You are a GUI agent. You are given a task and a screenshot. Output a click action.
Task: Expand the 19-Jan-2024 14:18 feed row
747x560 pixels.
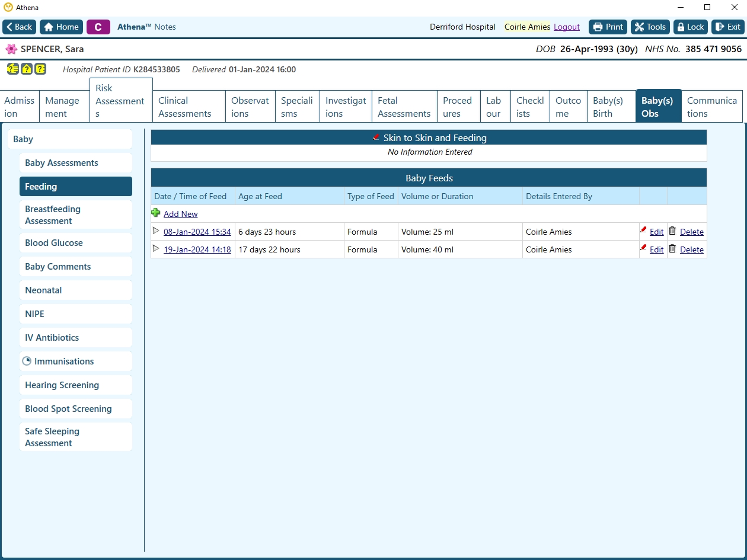[x=156, y=249]
